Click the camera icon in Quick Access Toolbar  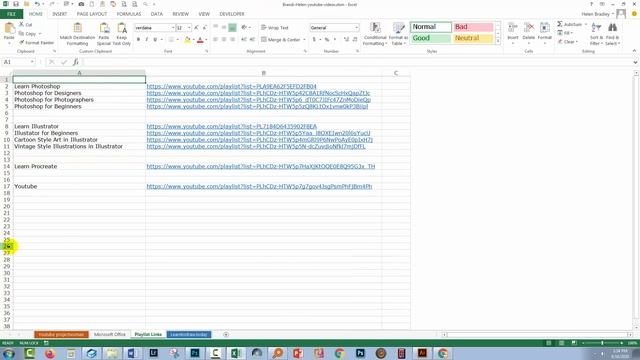click(81, 4)
